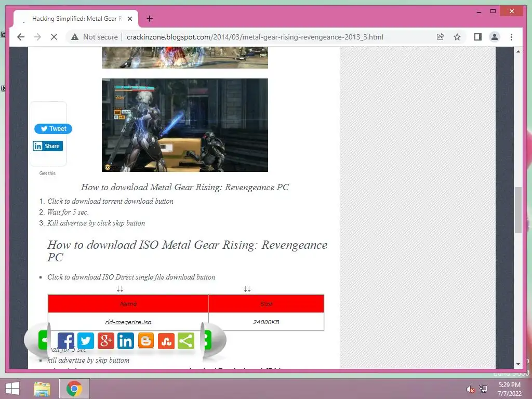
Task: Share via the Blogger icon
Action: (x=146, y=341)
